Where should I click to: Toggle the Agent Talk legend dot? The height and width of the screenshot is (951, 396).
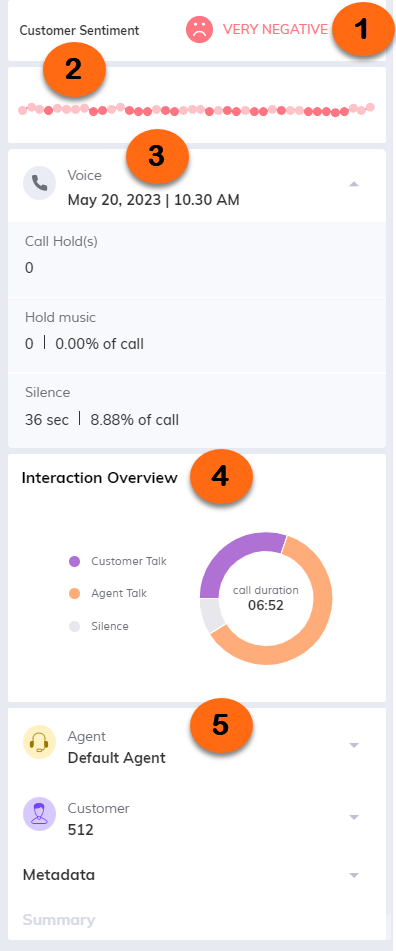74,594
